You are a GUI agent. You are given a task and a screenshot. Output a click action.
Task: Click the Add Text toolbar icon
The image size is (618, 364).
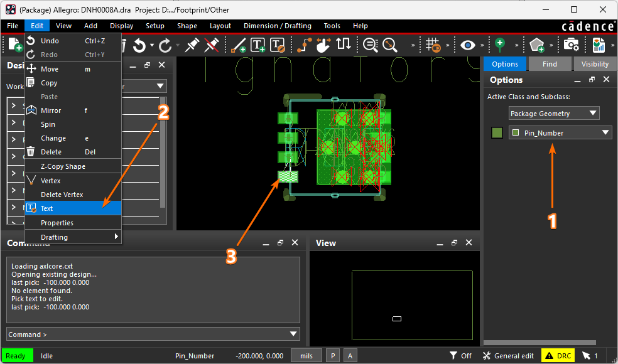tap(258, 45)
